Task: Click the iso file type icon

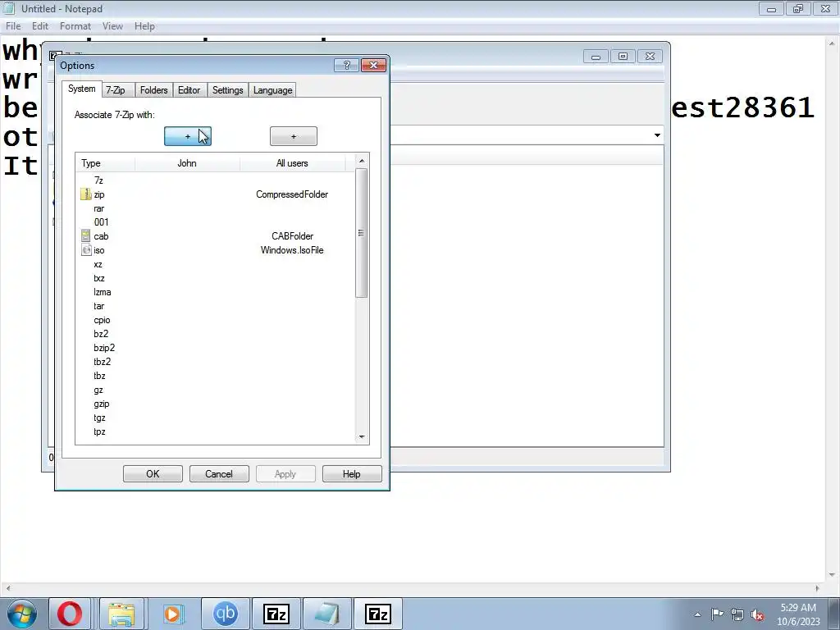Action: [x=85, y=250]
